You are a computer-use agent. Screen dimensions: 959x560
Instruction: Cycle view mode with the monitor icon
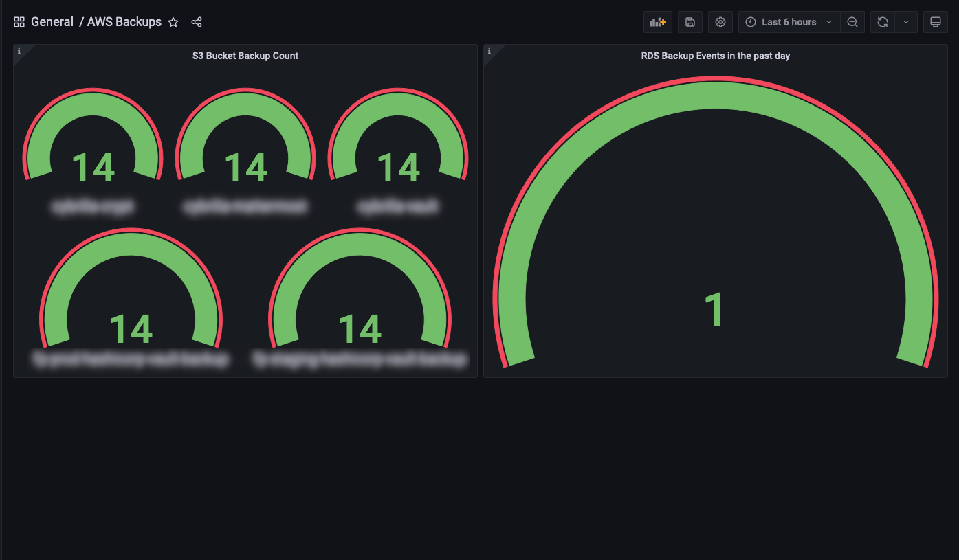coord(936,22)
